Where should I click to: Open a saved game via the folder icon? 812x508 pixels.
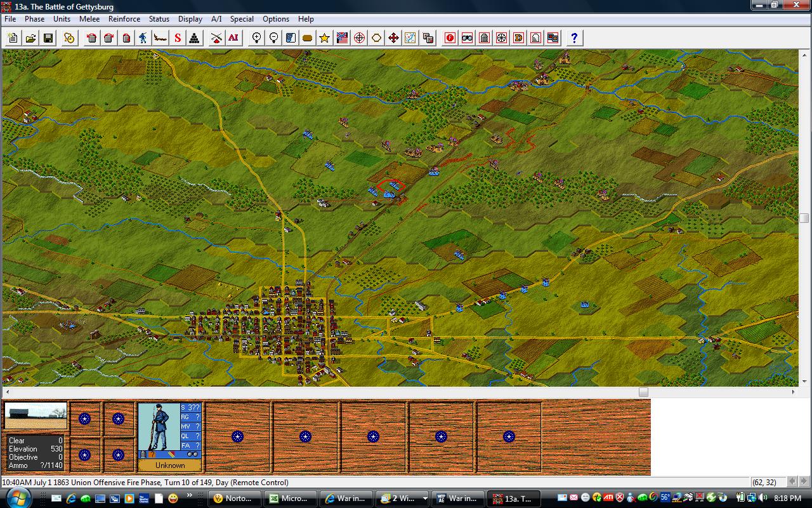30,38
